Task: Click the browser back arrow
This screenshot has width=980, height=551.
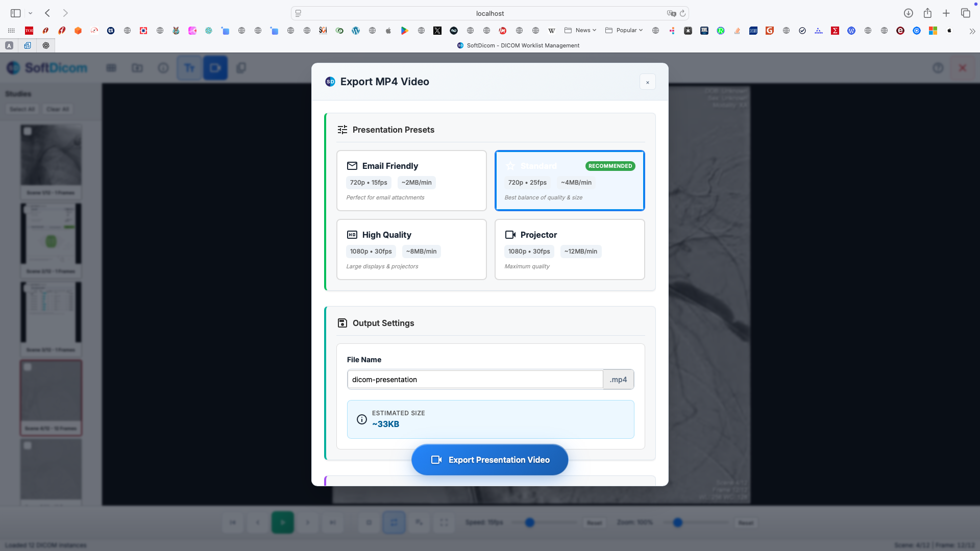Action: 47,13
